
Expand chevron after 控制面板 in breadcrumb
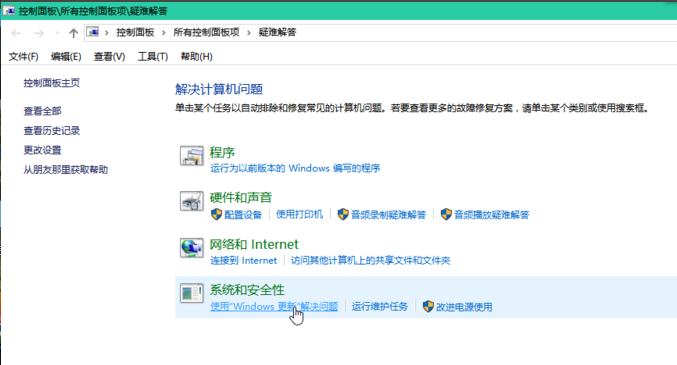[x=164, y=32]
